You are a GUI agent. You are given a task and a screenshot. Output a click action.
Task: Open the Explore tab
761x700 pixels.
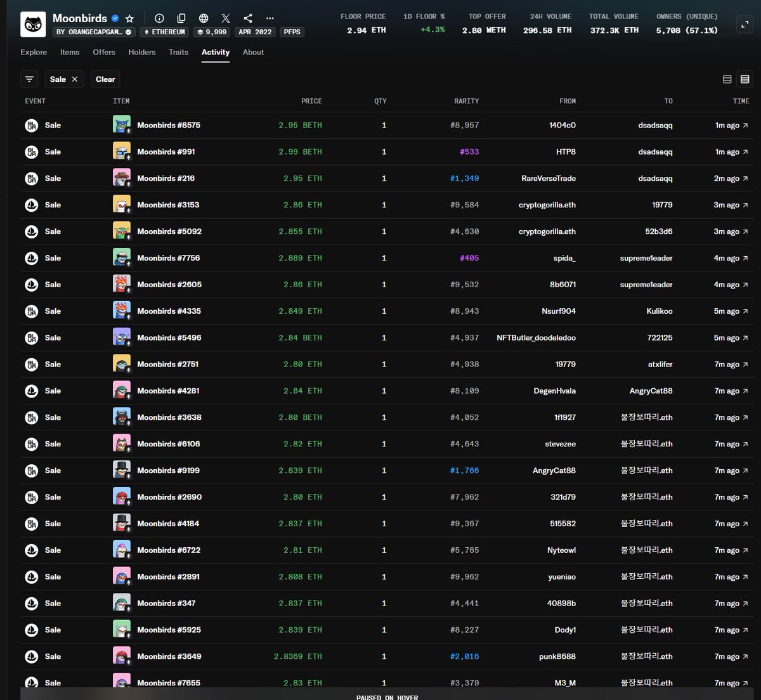pyautogui.click(x=34, y=52)
